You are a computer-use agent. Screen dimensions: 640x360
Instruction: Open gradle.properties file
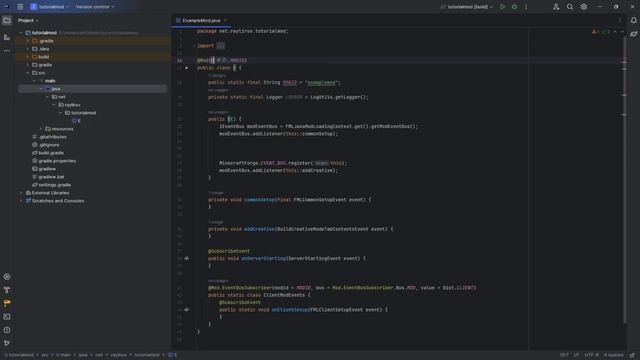pos(57,161)
